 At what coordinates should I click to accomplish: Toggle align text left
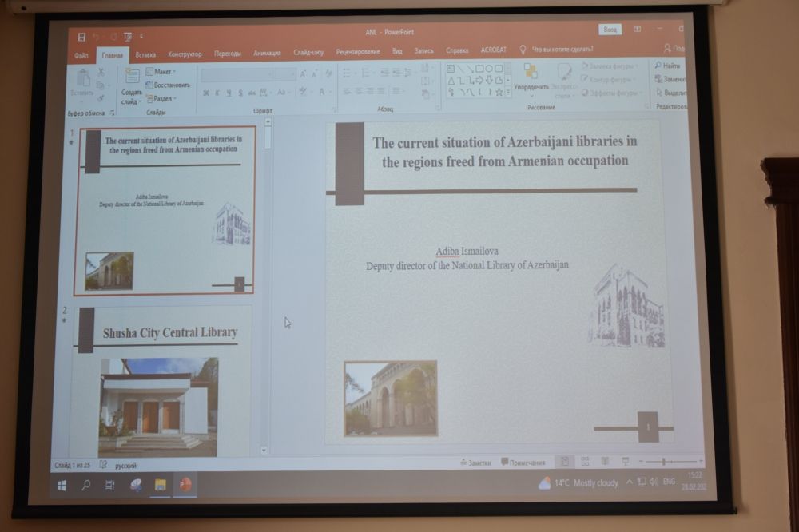click(347, 92)
